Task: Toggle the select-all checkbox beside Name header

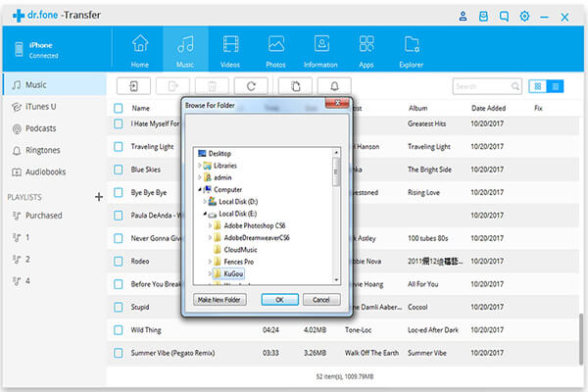Action: click(118, 108)
